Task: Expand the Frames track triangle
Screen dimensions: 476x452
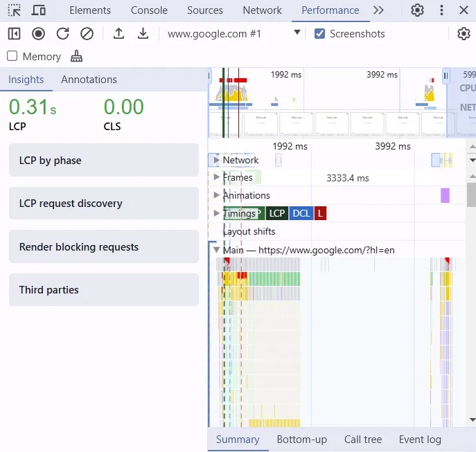Action: tap(216, 177)
